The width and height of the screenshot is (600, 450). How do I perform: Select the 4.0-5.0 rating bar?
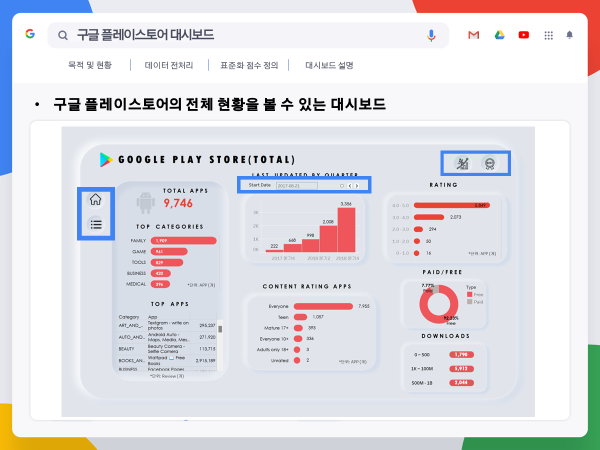coord(452,205)
